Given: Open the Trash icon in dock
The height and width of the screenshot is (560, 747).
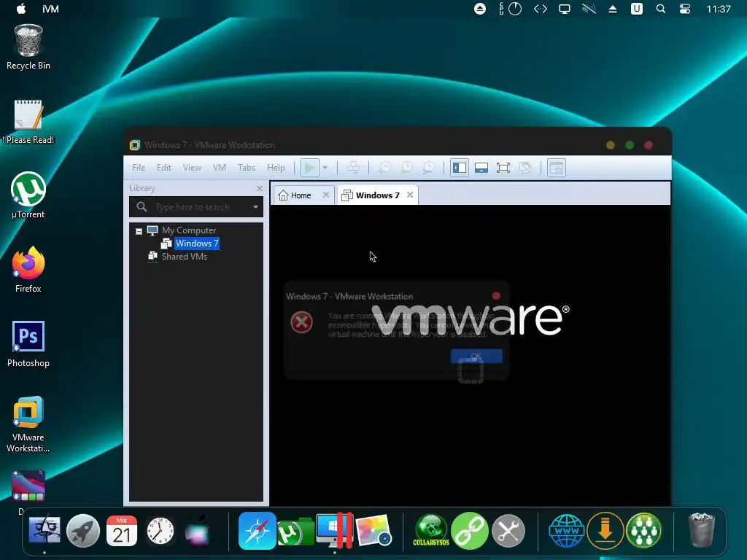Looking at the screenshot, I should pos(701,531).
